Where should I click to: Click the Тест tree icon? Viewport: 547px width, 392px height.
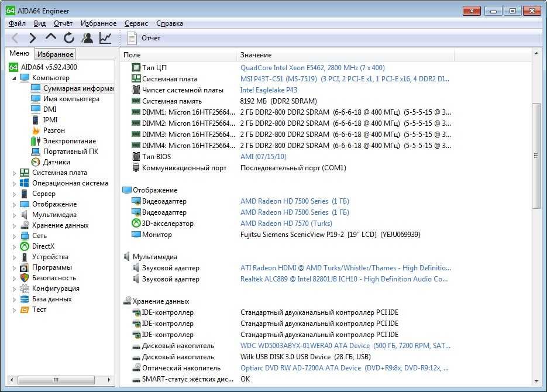click(25, 310)
